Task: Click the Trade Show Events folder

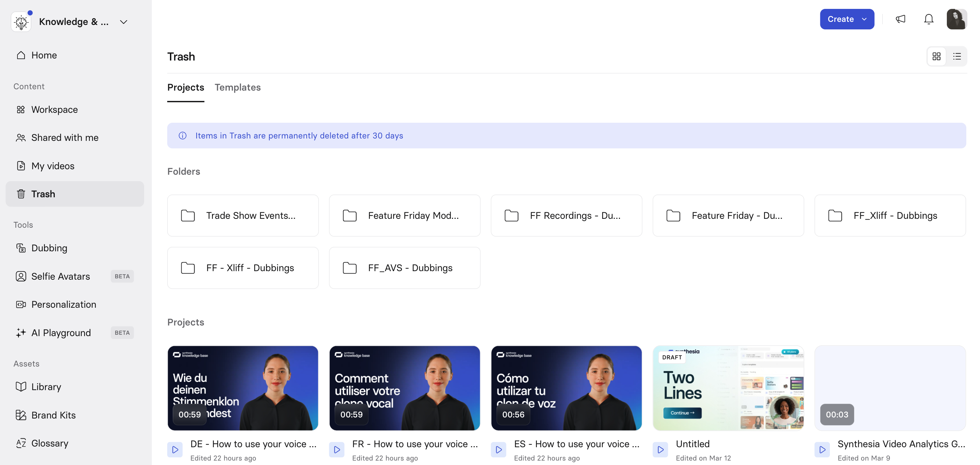Action: [243, 215]
